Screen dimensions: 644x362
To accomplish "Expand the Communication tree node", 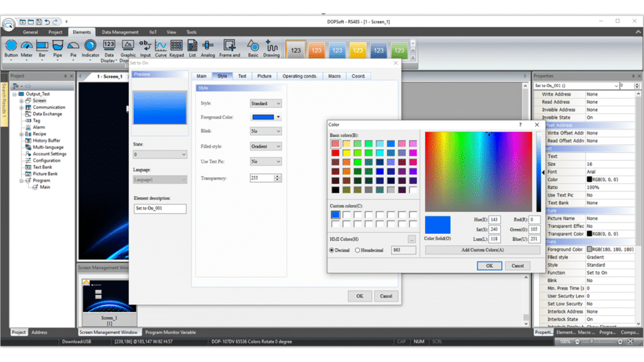I will click(x=21, y=107).
